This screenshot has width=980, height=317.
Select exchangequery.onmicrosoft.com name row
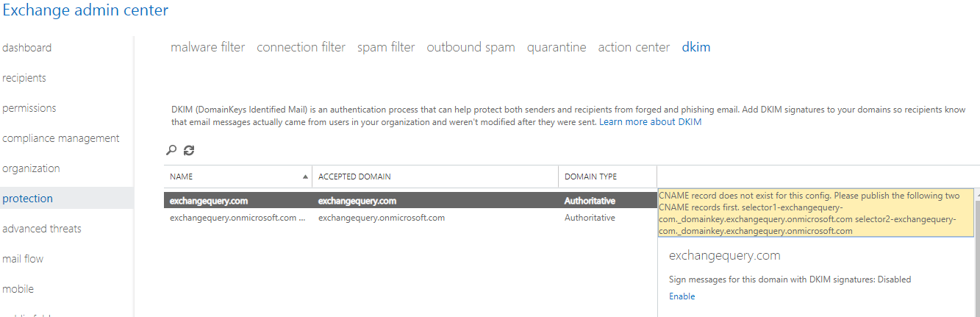(x=237, y=218)
